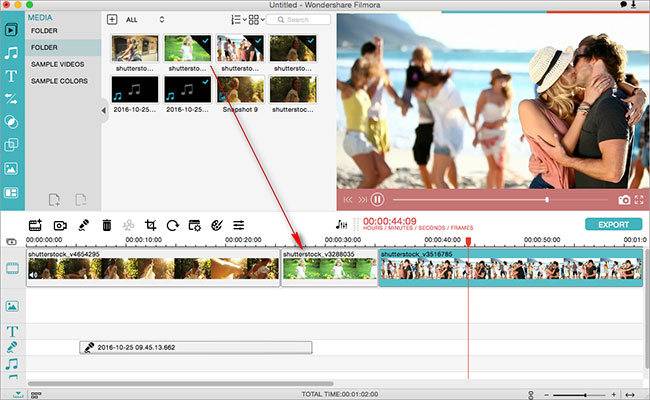The image size is (650, 400).
Task: Open the Transitions panel in the sidebar
Action: [12, 99]
